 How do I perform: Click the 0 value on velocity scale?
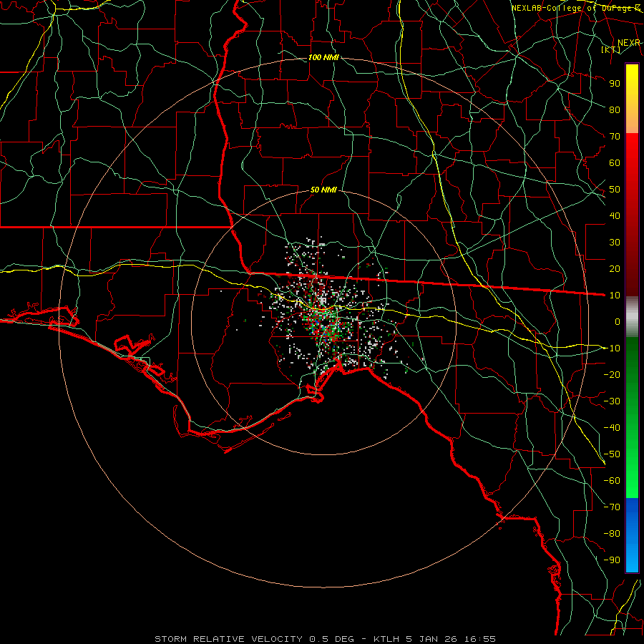tap(618, 321)
